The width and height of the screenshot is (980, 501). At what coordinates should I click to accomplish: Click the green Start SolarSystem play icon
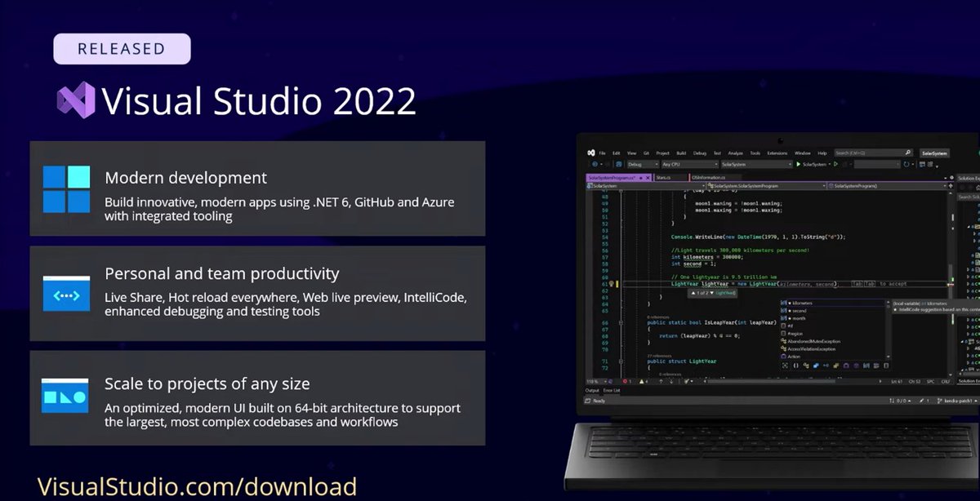click(799, 164)
